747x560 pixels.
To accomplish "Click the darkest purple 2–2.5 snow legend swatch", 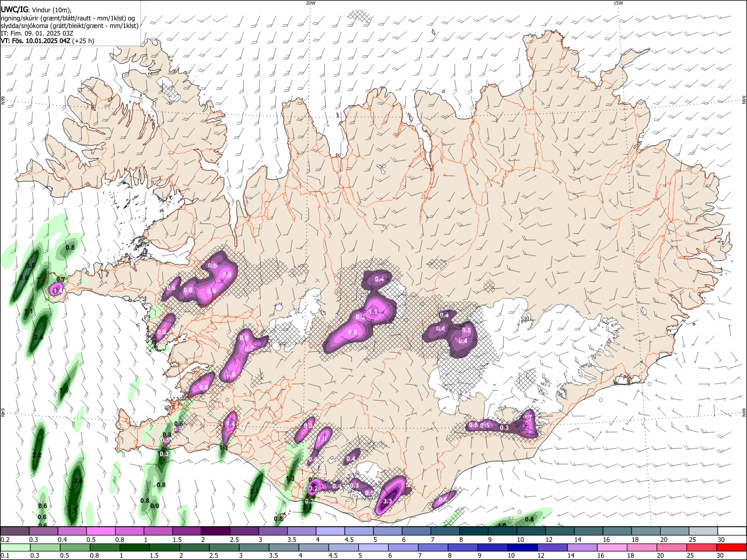I will (x=216, y=531).
